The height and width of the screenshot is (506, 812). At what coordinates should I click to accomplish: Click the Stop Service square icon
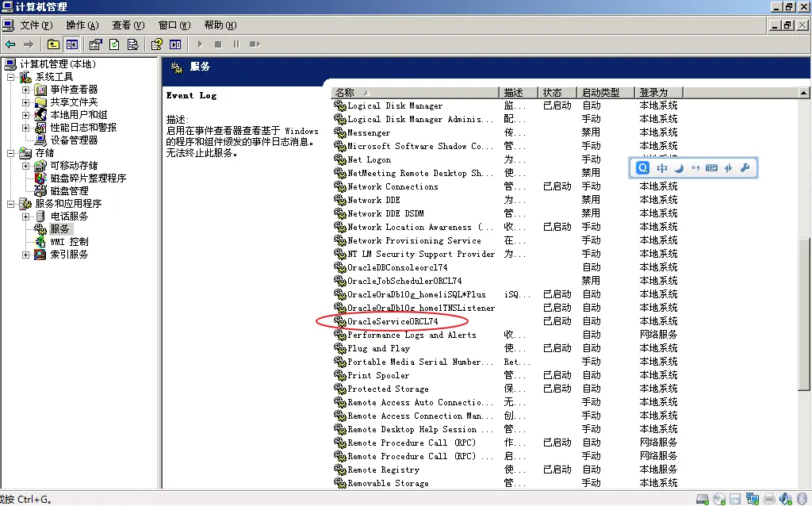(218, 44)
